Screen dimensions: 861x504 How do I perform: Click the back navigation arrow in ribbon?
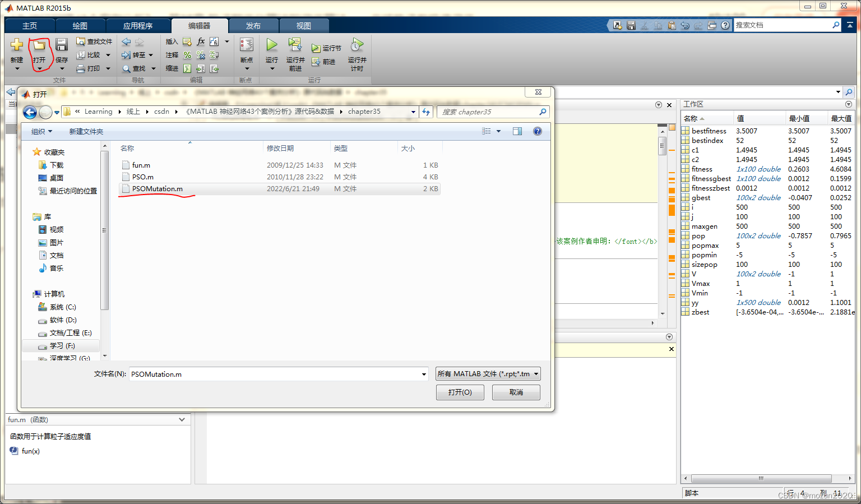pyautogui.click(x=126, y=41)
